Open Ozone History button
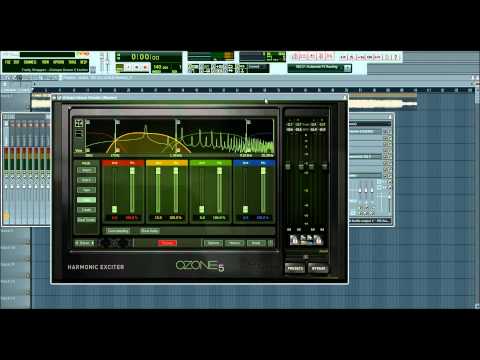This screenshot has height=360, width=480. point(235,243)
